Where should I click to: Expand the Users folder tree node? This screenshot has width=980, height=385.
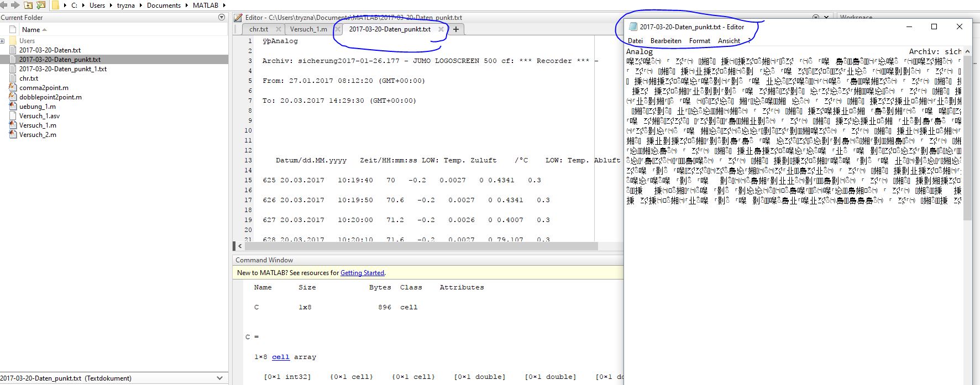click(3, 41)
